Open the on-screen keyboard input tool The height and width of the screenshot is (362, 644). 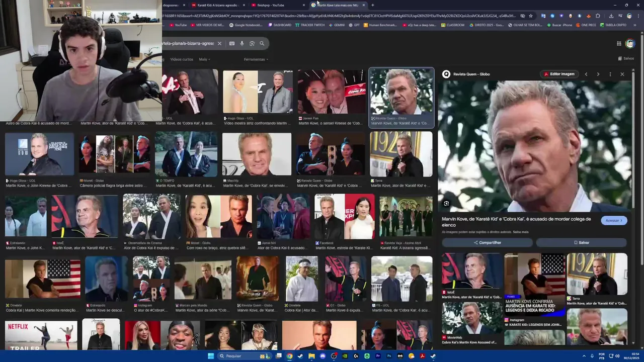(231, 43)
